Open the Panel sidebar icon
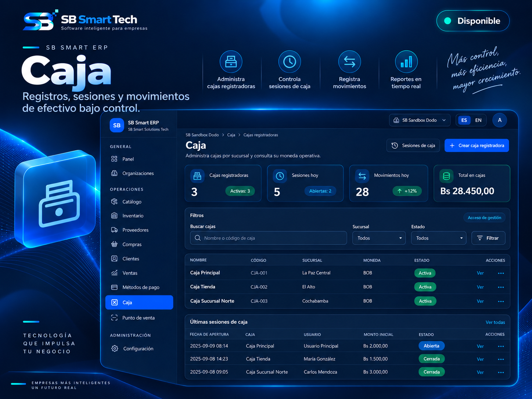 (x=114, y=159)
